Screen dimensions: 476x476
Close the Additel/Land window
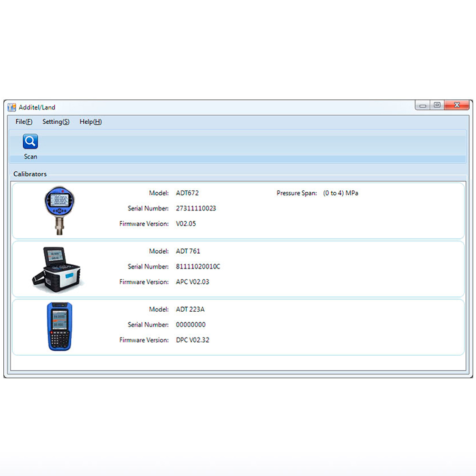coord(457,105)
